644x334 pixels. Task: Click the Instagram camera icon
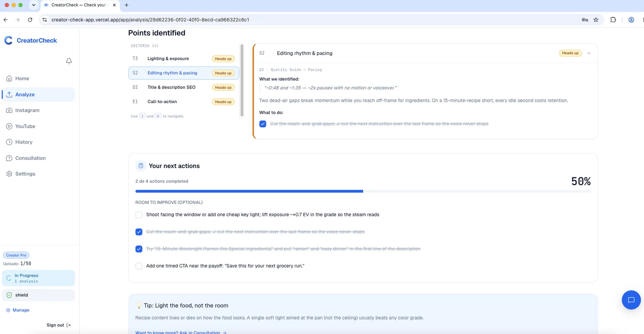9,110
